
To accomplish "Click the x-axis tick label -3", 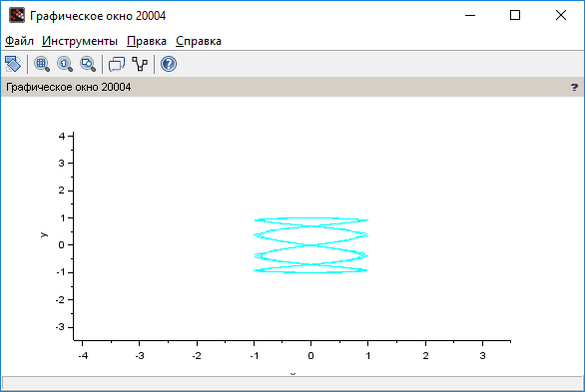I will 140,356.
